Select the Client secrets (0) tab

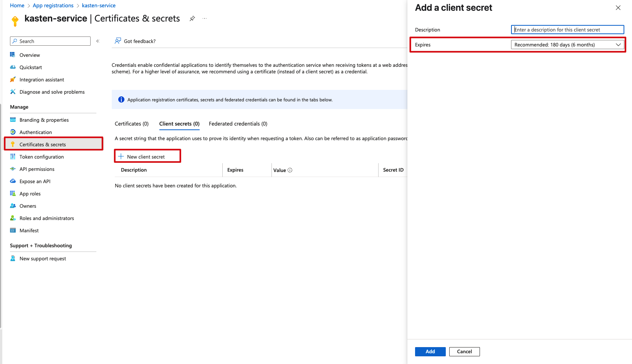[x=179, y=124]
